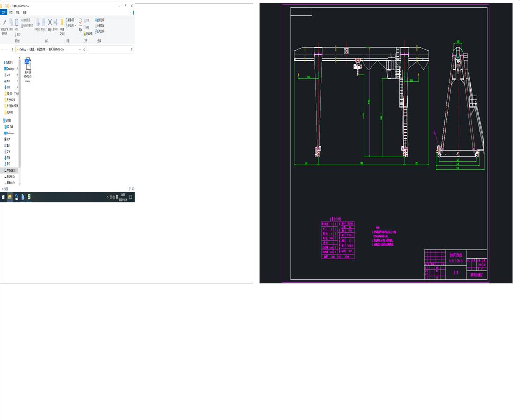The image size is (520, 420).
Task: Click the Cut (scissors) command
Action: pyautogui.click(x=17, y=35)
